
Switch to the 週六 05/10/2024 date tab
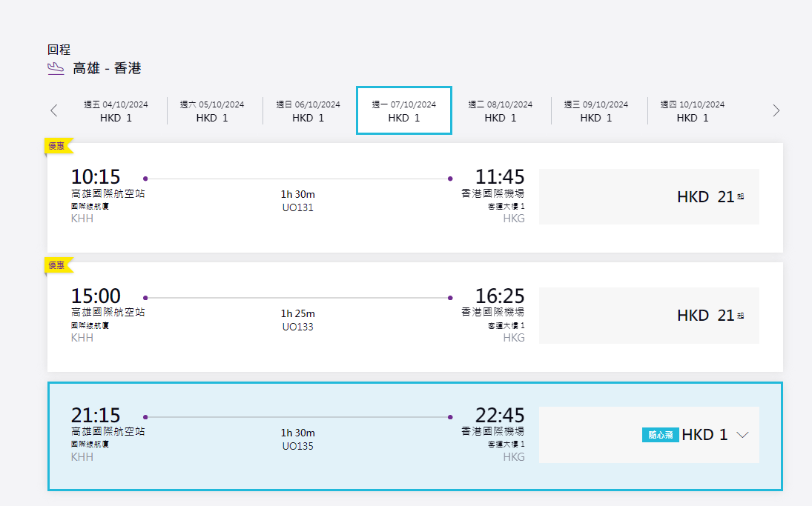212,111
